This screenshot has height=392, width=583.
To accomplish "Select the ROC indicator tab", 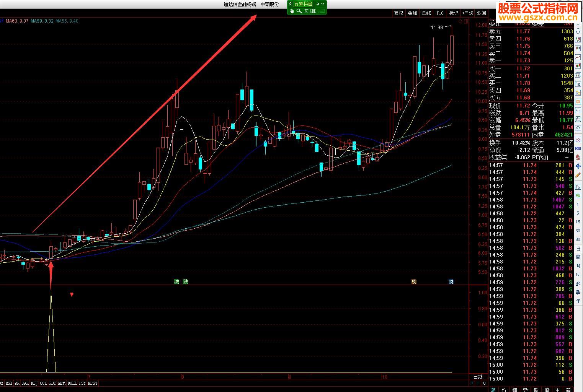I will pos(52,383).
